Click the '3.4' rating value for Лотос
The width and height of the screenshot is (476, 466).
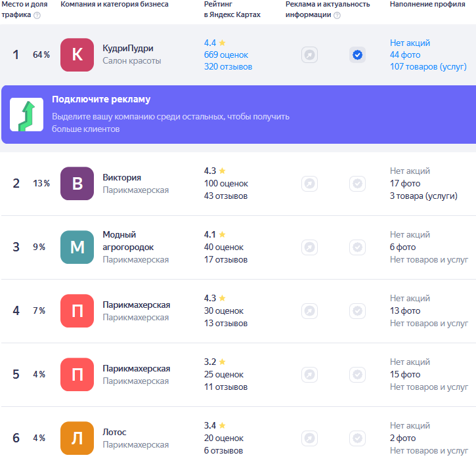210,426
